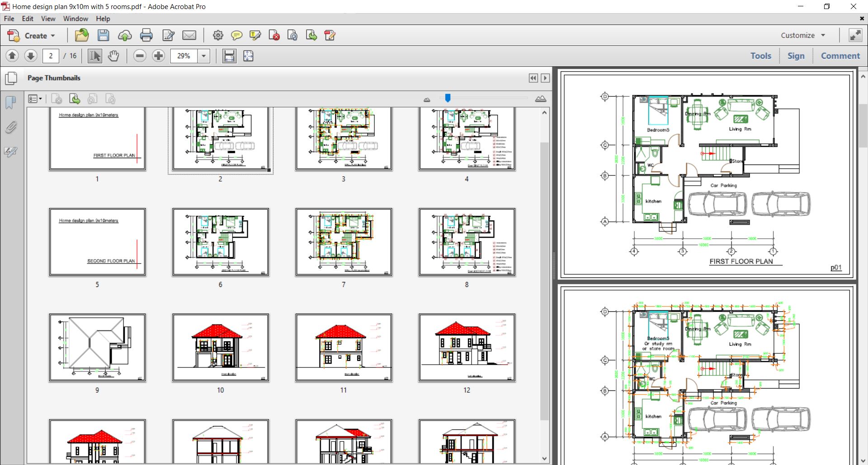This screenshot has width=868, height=465.
Task: Open the Create dropdown arrow
Action: pyautogui.click(x=53, y=36)
